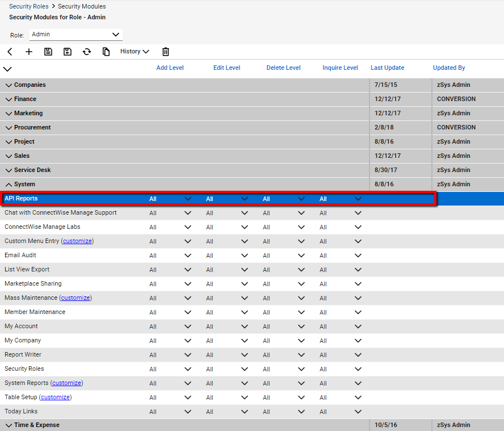Viewport: 504px width, 431px height.
Task: Select the Marketplace Sharing row name
Action: pos(33,283)
